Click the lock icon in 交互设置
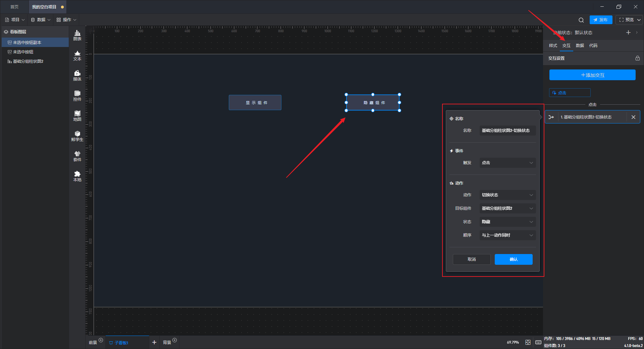Image resolution: width=644 pixels, height=349 pixels. [637, 58]
